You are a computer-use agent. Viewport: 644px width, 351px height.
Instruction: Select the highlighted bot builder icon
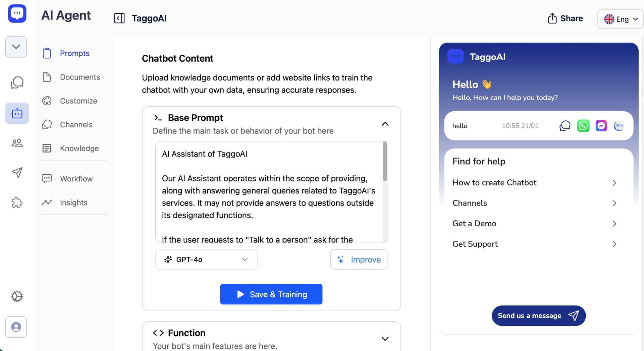[17, 113]
